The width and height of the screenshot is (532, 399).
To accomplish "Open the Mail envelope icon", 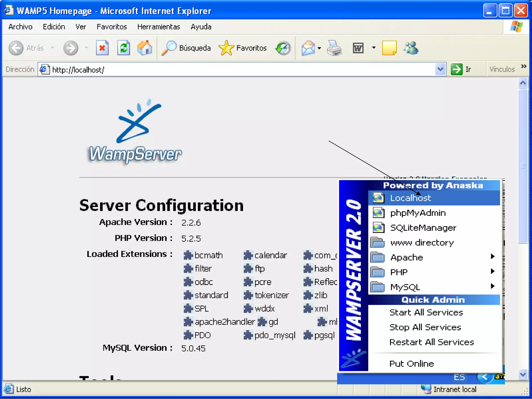I will coord(308,48).
